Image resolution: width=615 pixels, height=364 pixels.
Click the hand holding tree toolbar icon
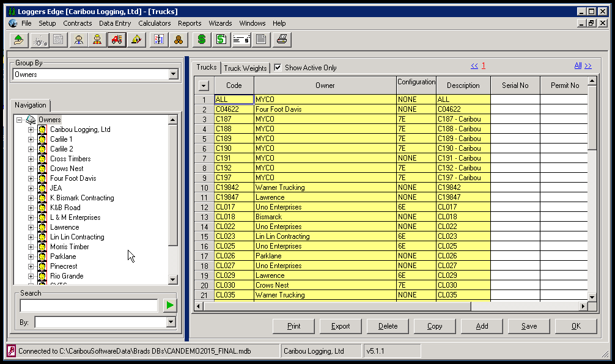[18, 40]
